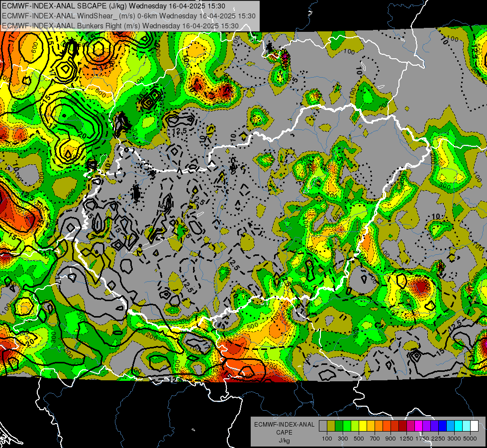
Task: Click the pure yellow legend swatch
Action: (x=363, y=426)
